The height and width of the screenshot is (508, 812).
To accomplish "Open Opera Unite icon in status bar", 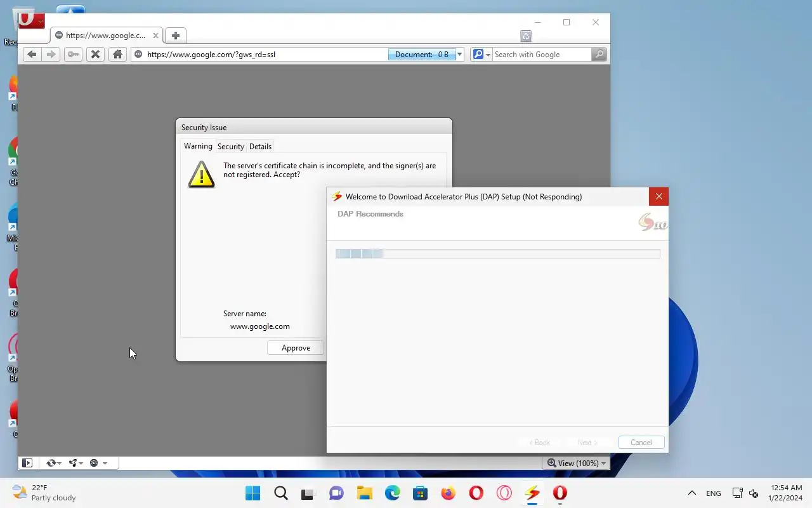I will coord(73,463).
